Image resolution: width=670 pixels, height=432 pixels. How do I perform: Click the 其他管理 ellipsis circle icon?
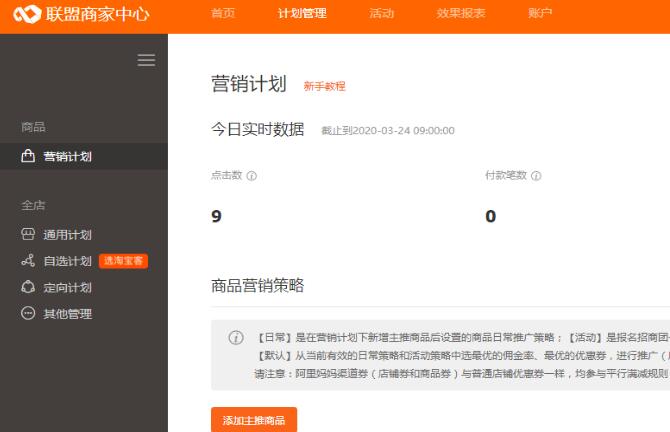[x=28, y=313]
